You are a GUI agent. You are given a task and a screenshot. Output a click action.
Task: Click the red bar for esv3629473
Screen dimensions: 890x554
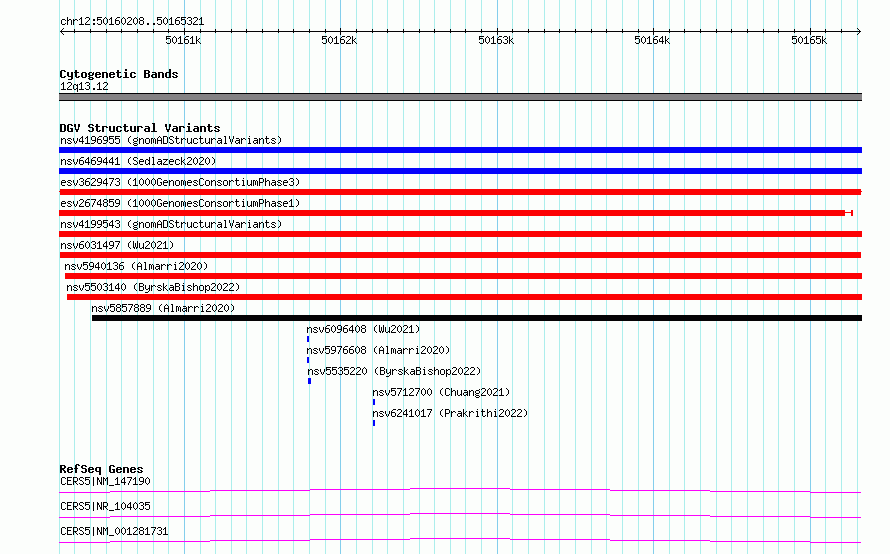[x=460, y=192]
